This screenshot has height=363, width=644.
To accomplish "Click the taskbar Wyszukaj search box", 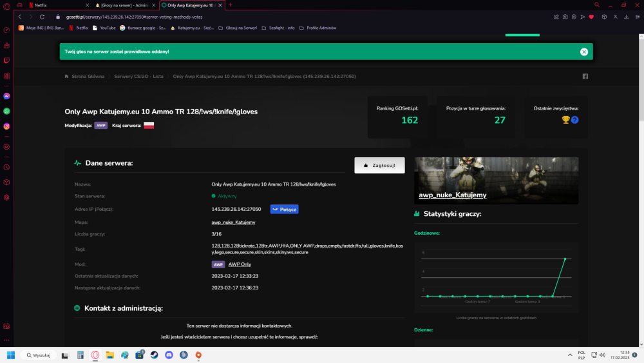I will pos(39,355).
